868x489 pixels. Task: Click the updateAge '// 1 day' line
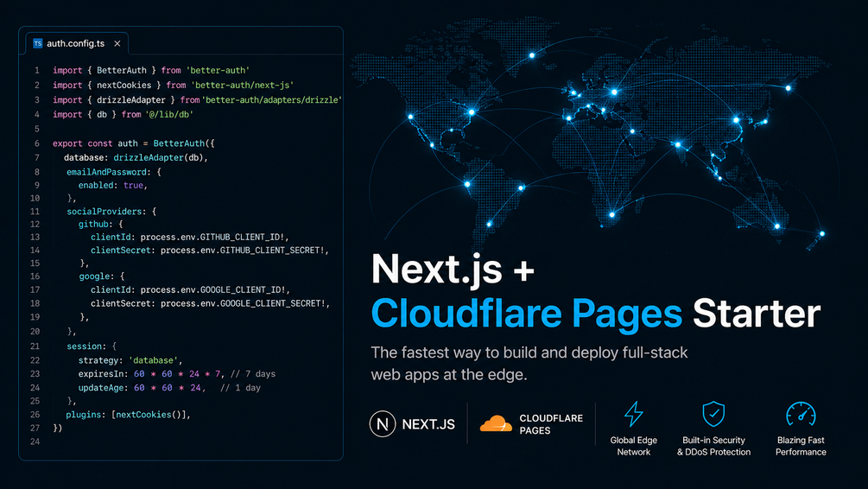coord(169,388)
